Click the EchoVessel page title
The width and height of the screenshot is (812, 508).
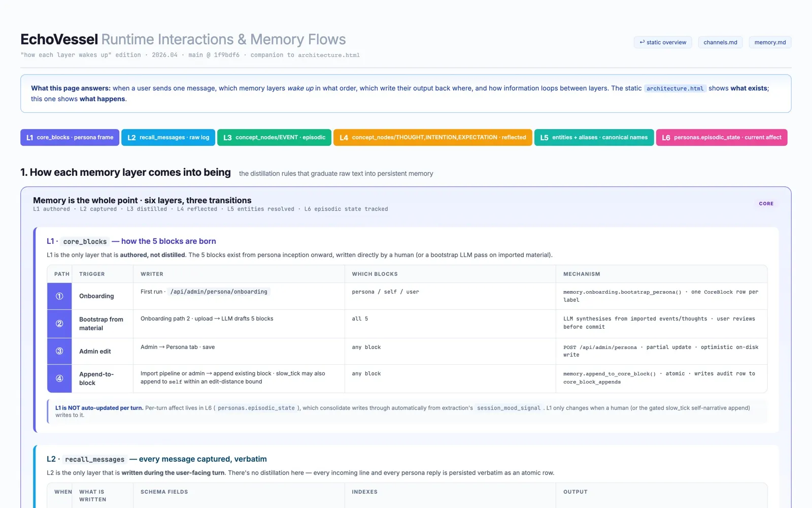pyautogui.click(x=183, y=39)
